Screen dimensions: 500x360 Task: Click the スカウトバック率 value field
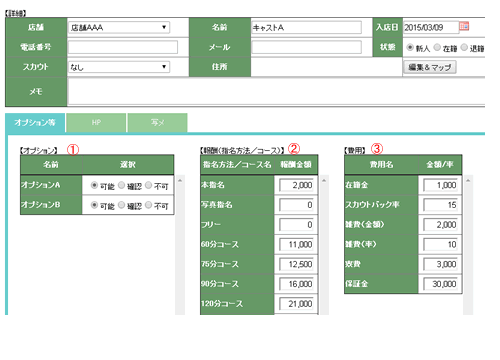pyautogui.click(x=440, y=205)
